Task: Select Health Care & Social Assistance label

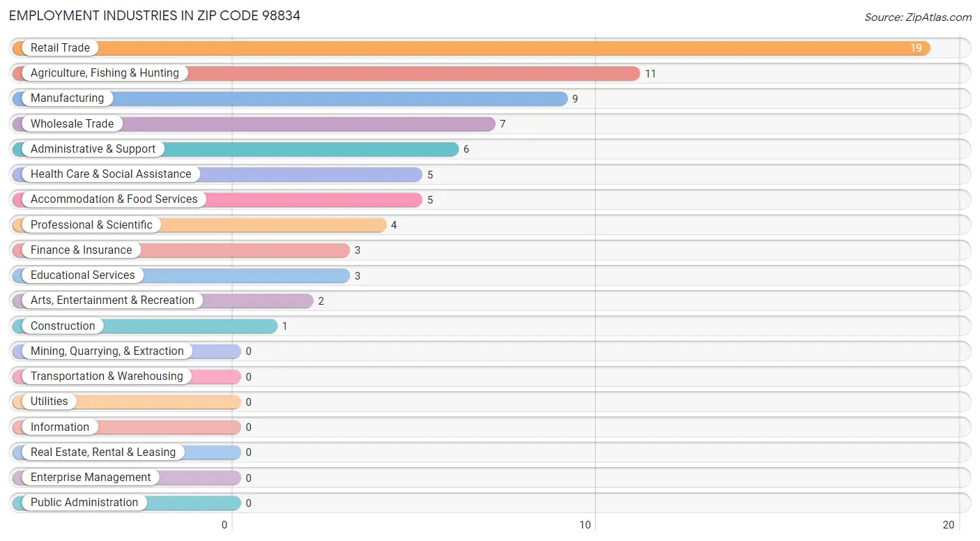Action: point(111,174)
